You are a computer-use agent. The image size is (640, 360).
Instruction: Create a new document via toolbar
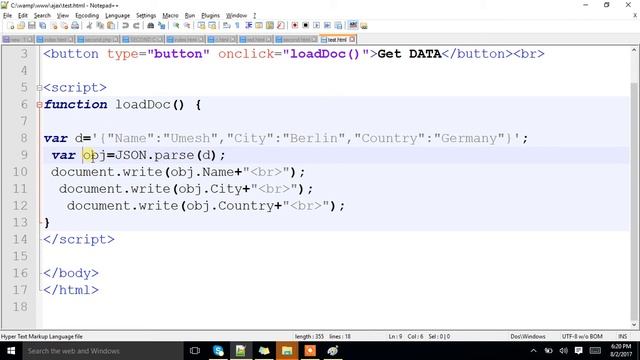click(10, 25)
